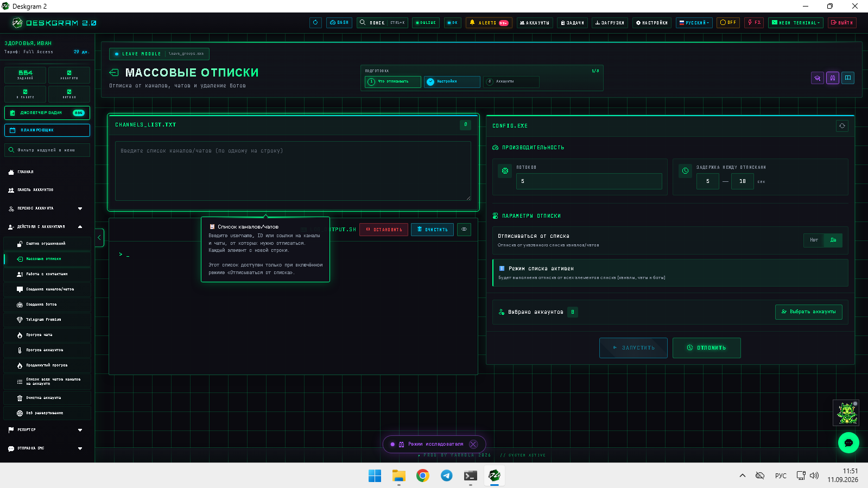Click the Выбрать аккаунты button
The image size is (868, 488).
808,312
